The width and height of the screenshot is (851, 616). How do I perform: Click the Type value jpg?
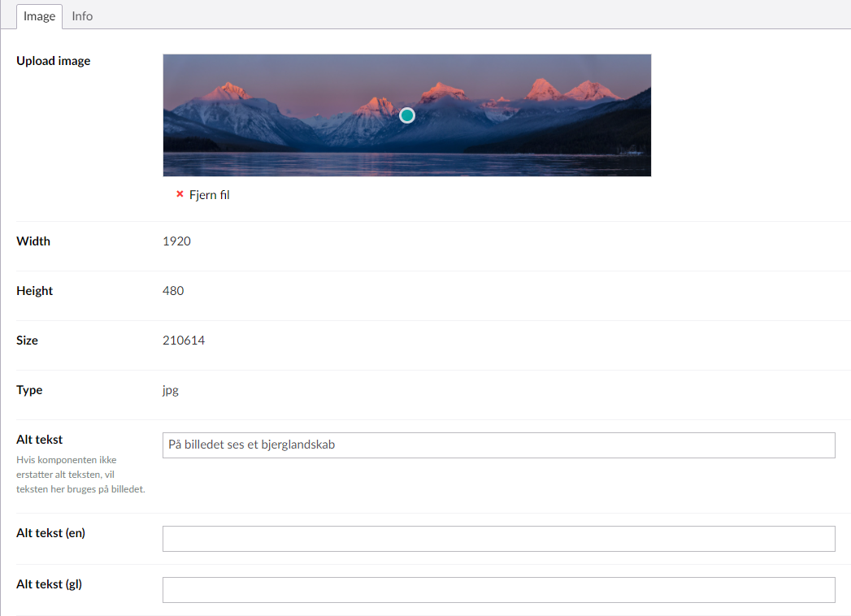tap(171, 390)
